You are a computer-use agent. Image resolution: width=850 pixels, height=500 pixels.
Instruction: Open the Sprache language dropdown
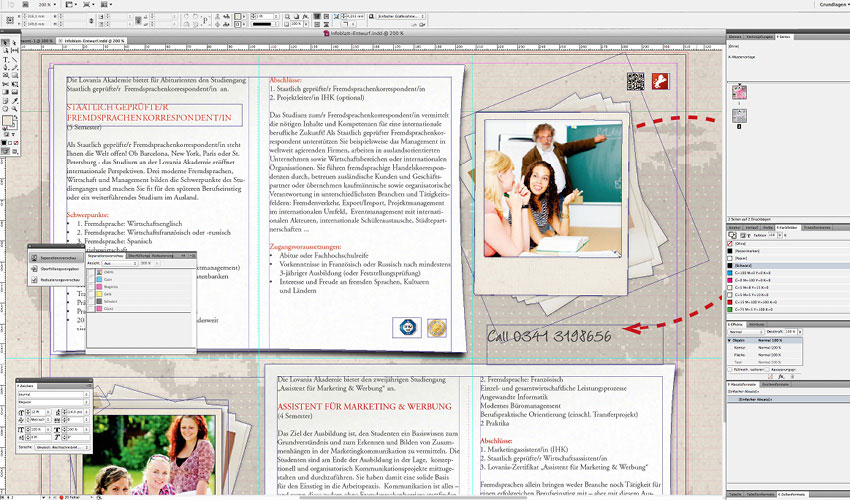(61, 447)
